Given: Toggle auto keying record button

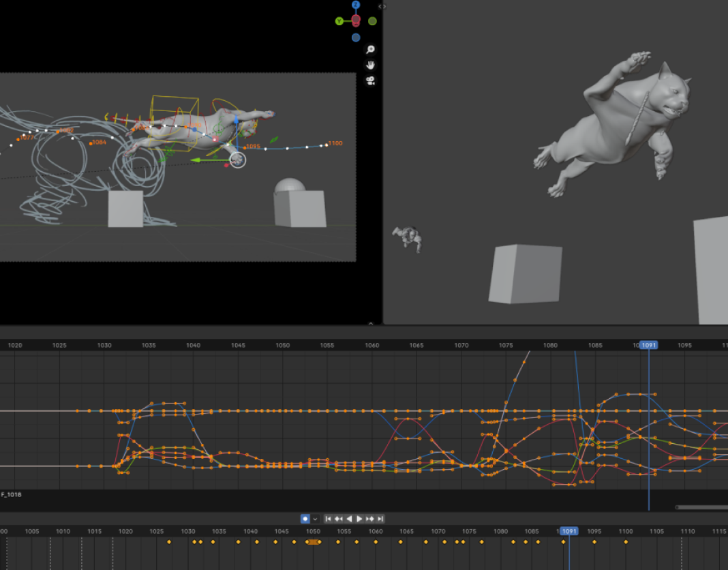Looking at the screenshot, I should point(305,519).
